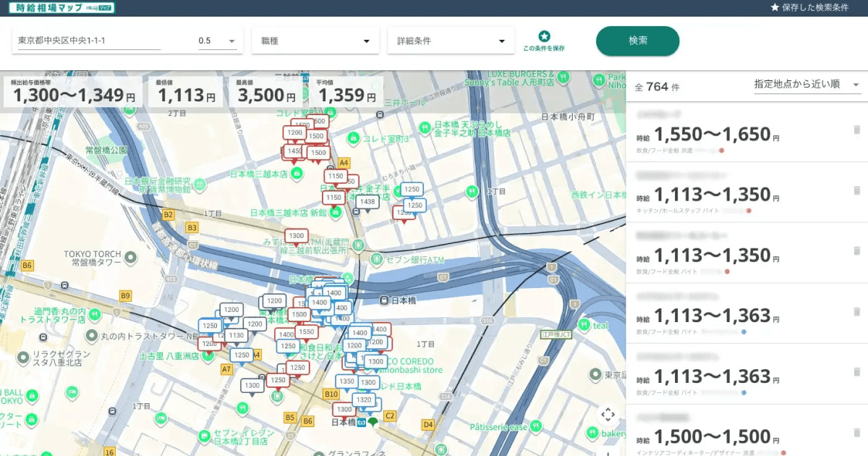Click the 検索 search button
The width and height of the screenshot is (868, 456).
click(638, 41)
